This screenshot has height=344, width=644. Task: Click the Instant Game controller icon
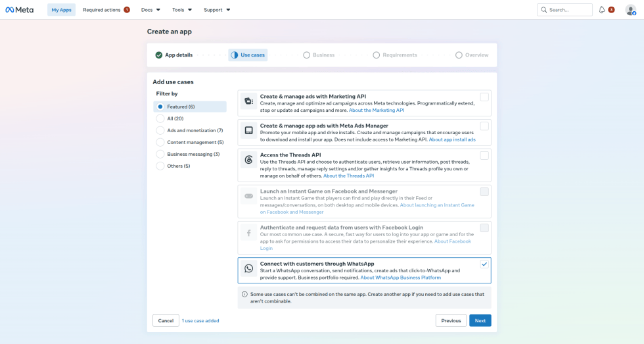248,196
